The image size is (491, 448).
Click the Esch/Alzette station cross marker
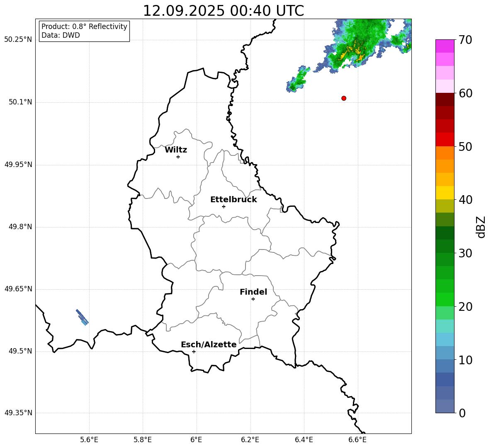pyautogui.click(x=194, y=351)
